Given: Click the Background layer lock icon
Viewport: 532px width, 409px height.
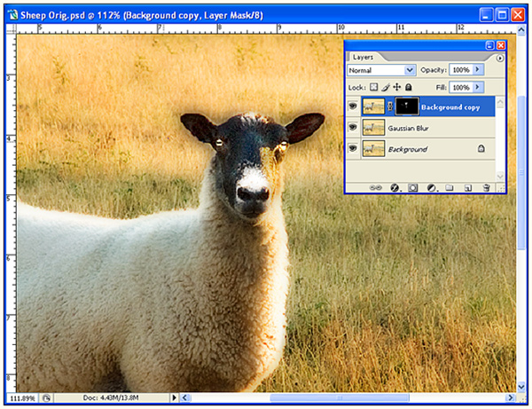Looking at the screenshot, I should click(481, 148).
